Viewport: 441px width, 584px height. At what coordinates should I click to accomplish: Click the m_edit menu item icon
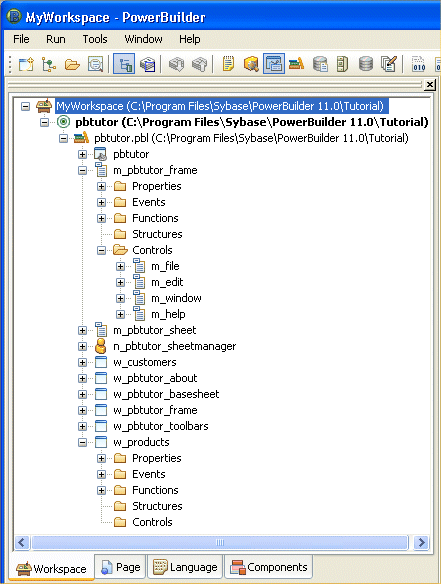139,282
